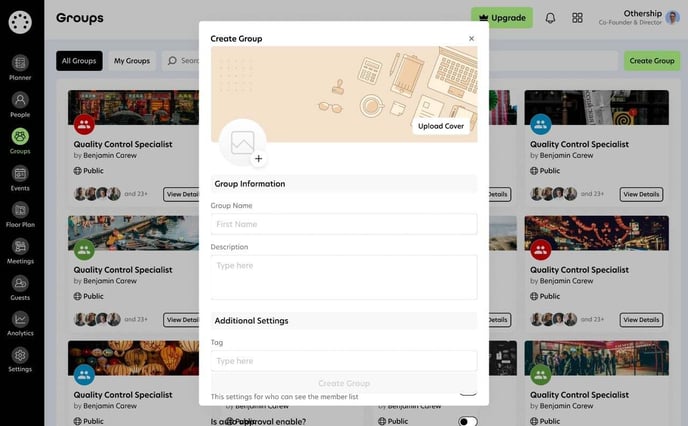Click the green group badge on middle-left card
Image resolution: width=688 pixels, height=426 pixels.
pyautogui.click(x=84, y=250)
